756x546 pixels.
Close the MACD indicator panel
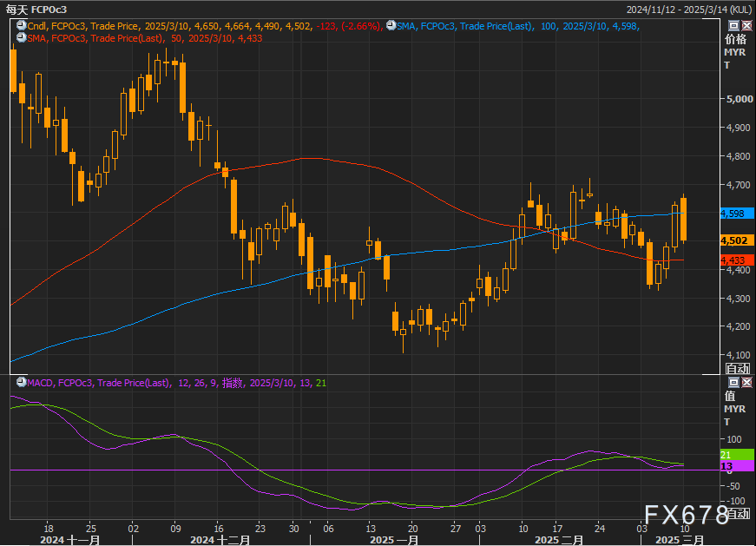[x=746, y=383]
